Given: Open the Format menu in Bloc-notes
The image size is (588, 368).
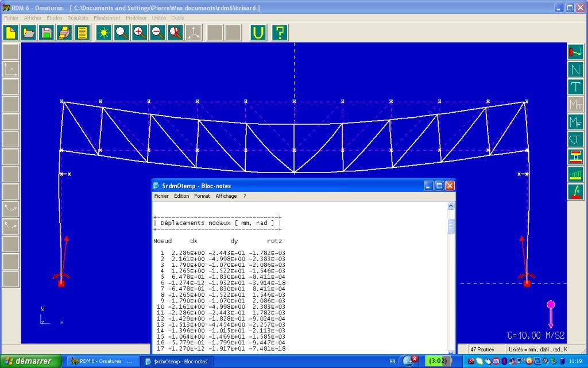Looking at the screenshot, I should click(x=202, y=196).
